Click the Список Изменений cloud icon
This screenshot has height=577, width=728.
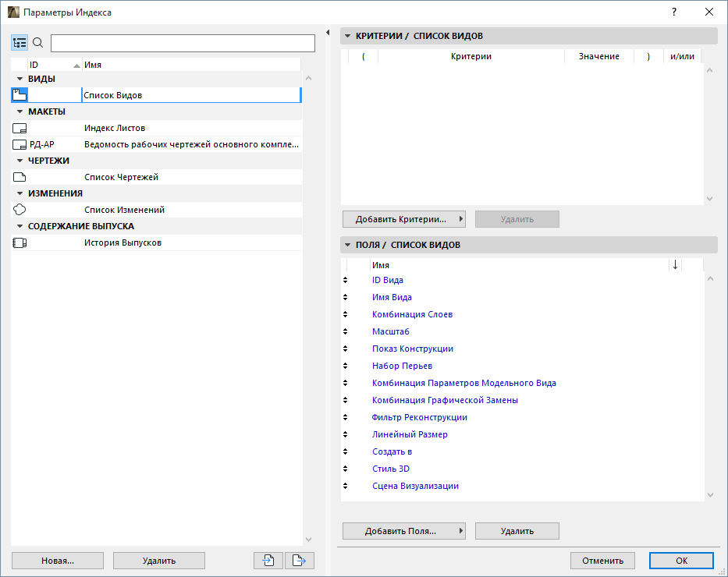tap(20, 210)
